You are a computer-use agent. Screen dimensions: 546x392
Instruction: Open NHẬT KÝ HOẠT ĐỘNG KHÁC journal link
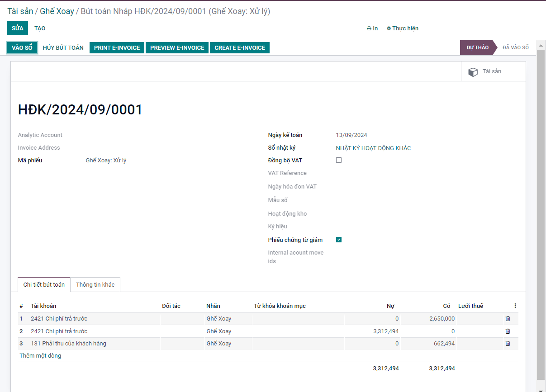click(373, 148)
